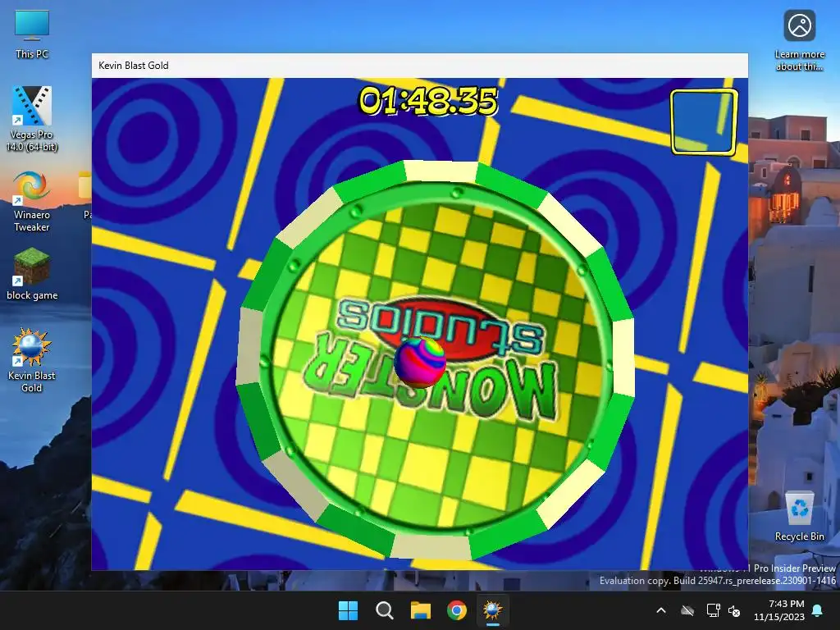This screenshot has height=630, width=840.
Task: Select the block game desktop shortcut
Action: point(32,274)
